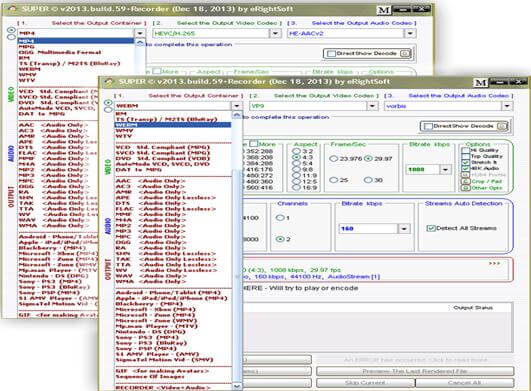Uncheck the Stretch It option
Viewport: 531px width, 391px height.
coord(465,162)
